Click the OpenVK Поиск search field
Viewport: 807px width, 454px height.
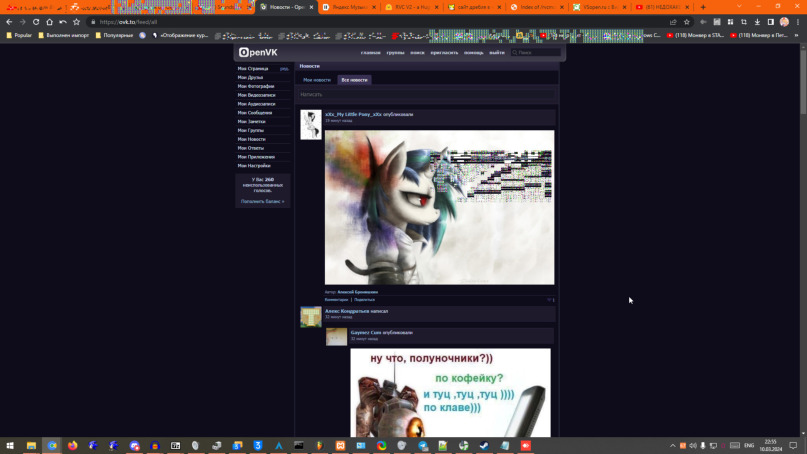538,53
